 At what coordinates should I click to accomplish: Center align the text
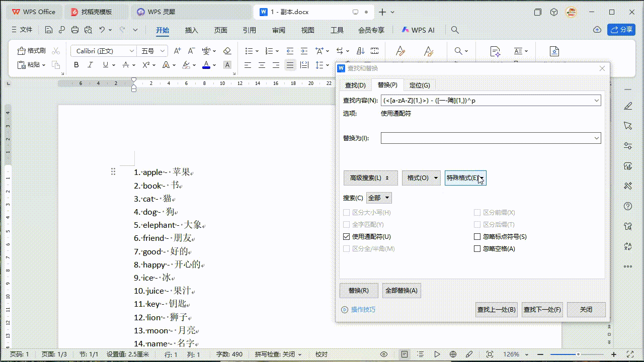[262, 65]
